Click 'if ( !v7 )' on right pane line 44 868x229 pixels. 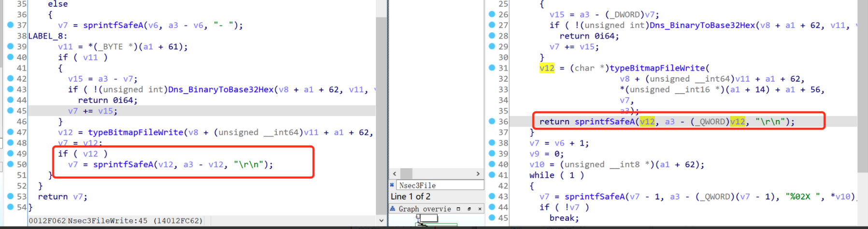click(564, 207)
